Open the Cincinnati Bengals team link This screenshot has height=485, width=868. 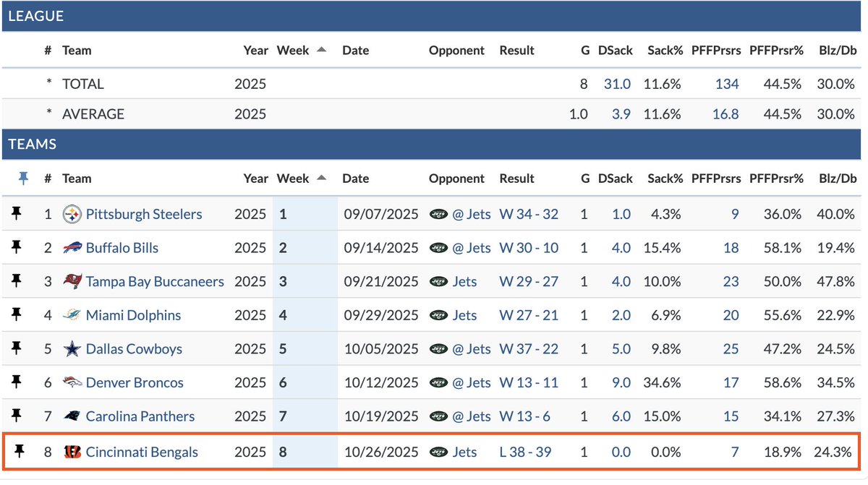click(x=142, y=452)
